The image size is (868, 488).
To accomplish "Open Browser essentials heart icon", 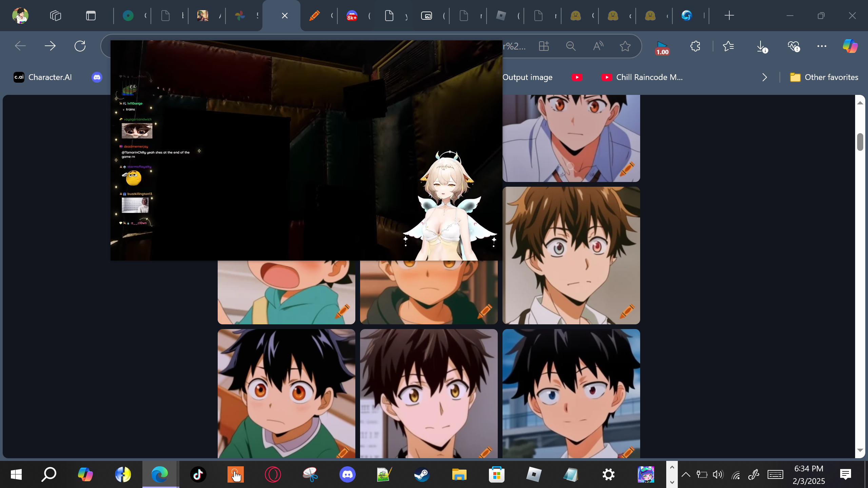I will (794, 47).
